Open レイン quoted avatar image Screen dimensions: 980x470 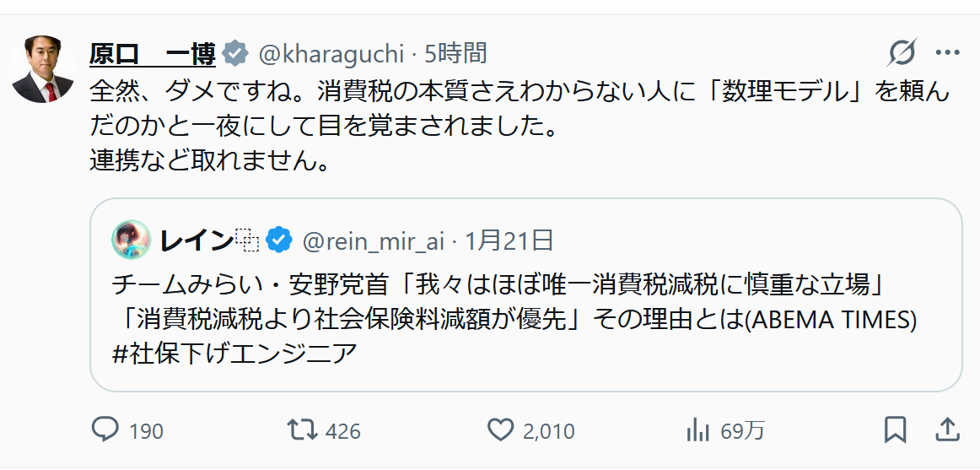(x=131, y=240)
